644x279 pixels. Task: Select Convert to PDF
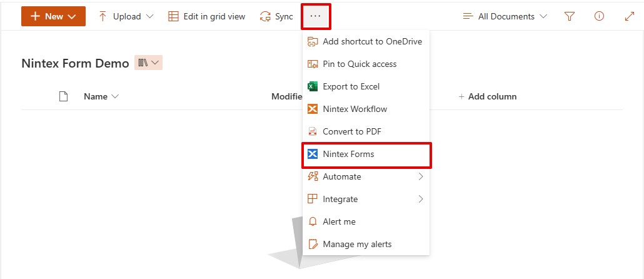click(x=366, y=132)
